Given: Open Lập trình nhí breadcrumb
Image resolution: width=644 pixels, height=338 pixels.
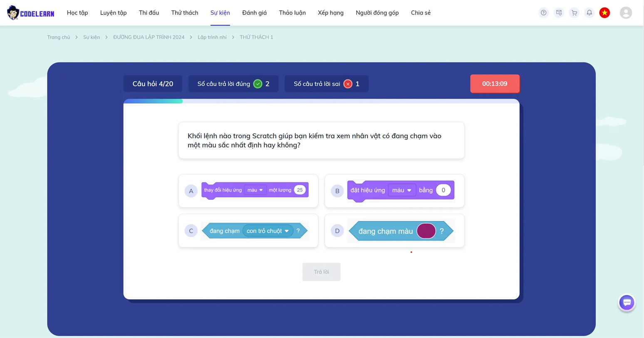Looking at the screenshot, I should point(212,37).
